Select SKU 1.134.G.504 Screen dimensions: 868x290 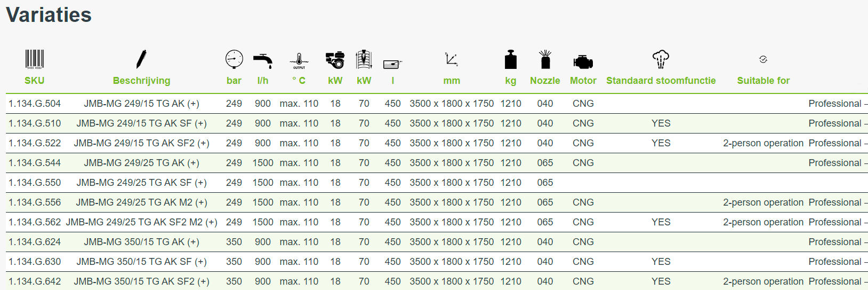click(x=35, y=104)
